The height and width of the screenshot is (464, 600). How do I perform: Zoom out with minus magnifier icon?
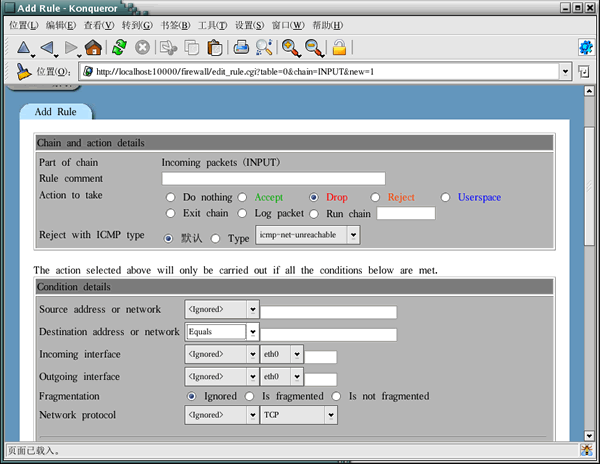pyautogui.click(x=314, y=48)
